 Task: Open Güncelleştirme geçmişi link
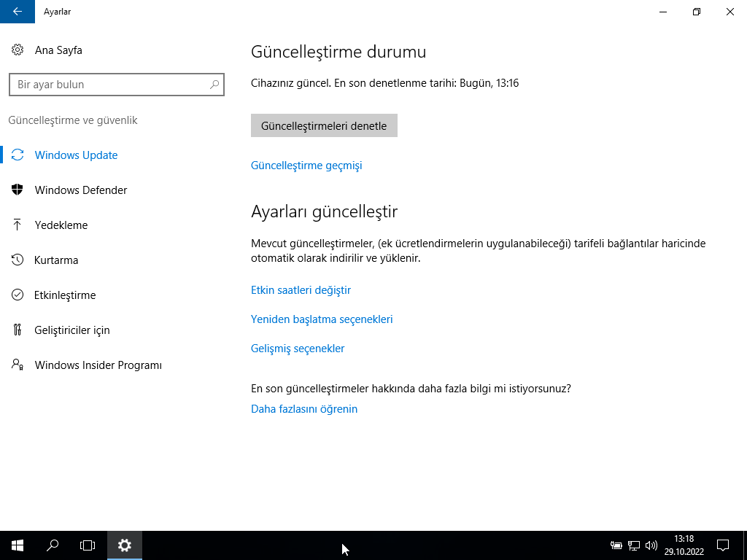tap(306, 166)
